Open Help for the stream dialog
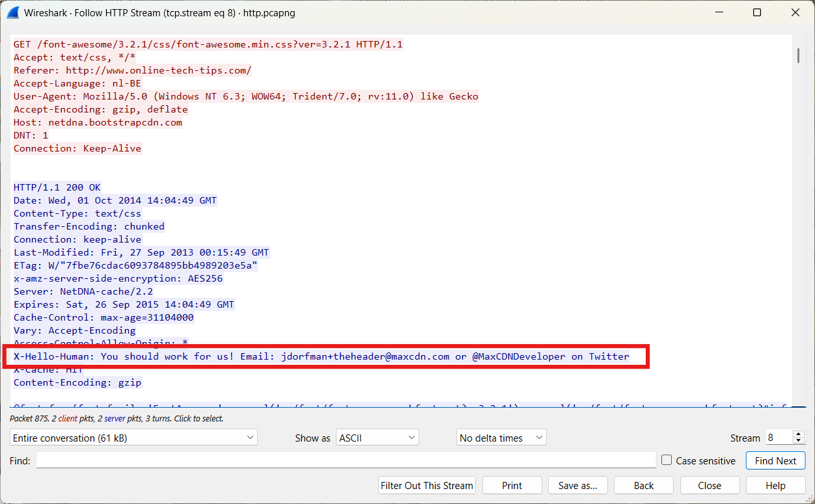 775,485
